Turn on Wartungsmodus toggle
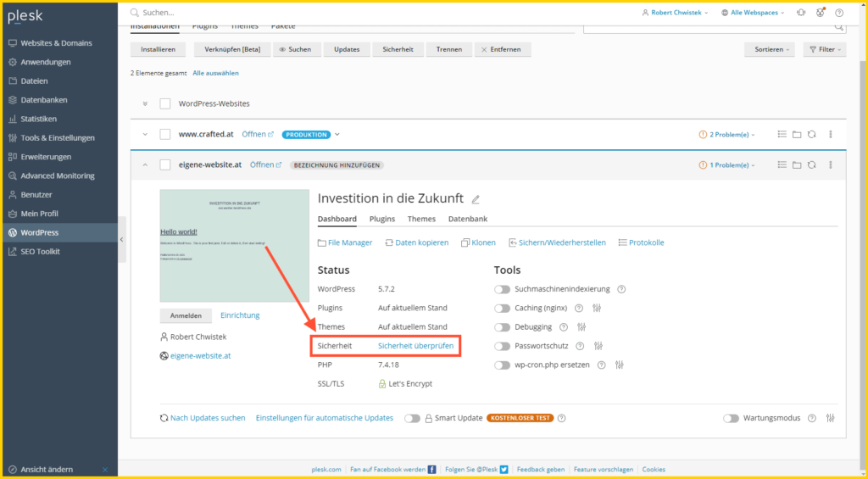This screenshot has height=479, width=868. (x=732, y=418)
